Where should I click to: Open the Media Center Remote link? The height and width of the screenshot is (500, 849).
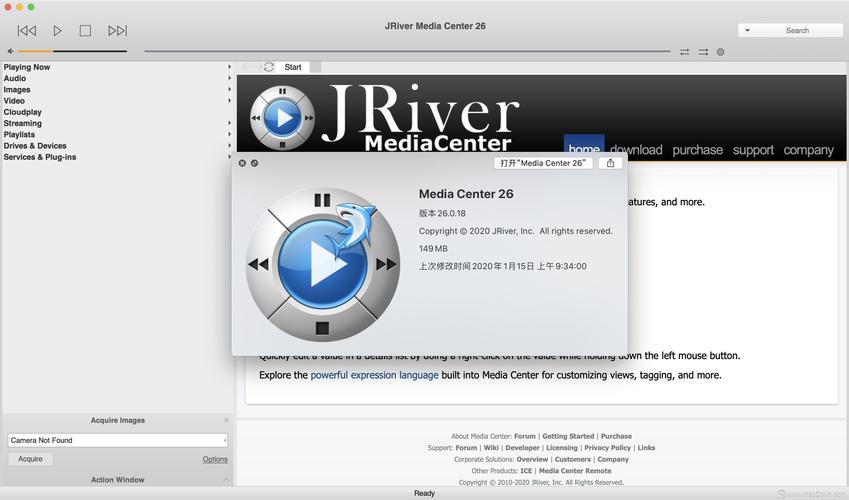pyautogui.click(x=575, y=471)
